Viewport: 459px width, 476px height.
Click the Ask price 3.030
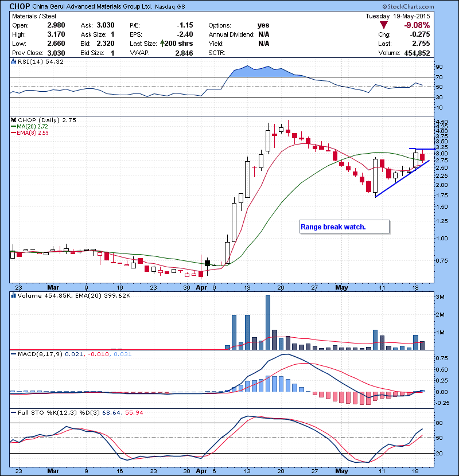pyautogui.click(x=106, y=25)
